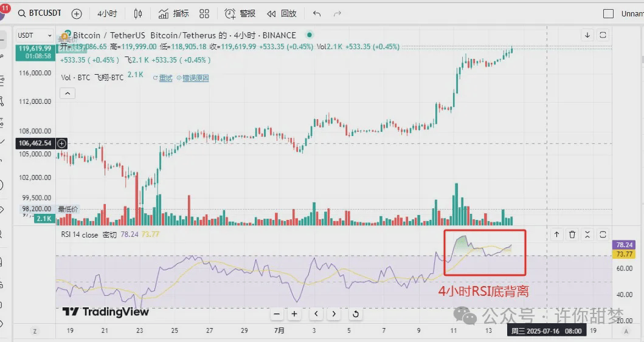Collapse the RSI pane

coord(587,234)
